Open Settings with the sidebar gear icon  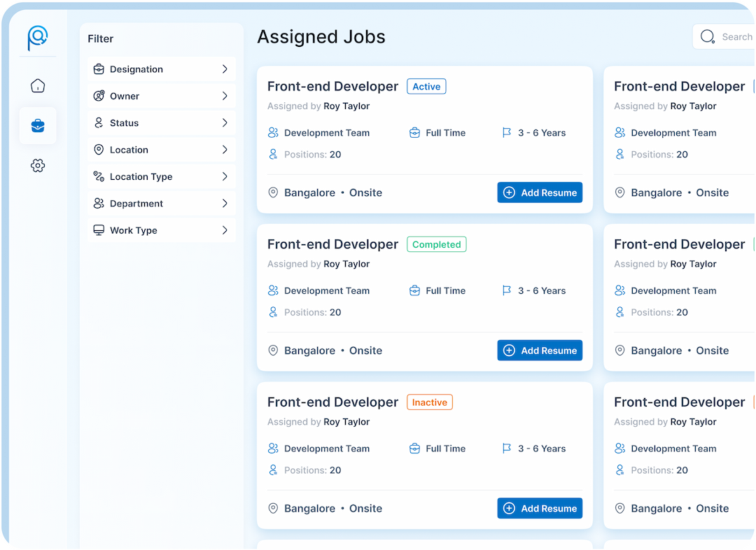click(38, 166)
